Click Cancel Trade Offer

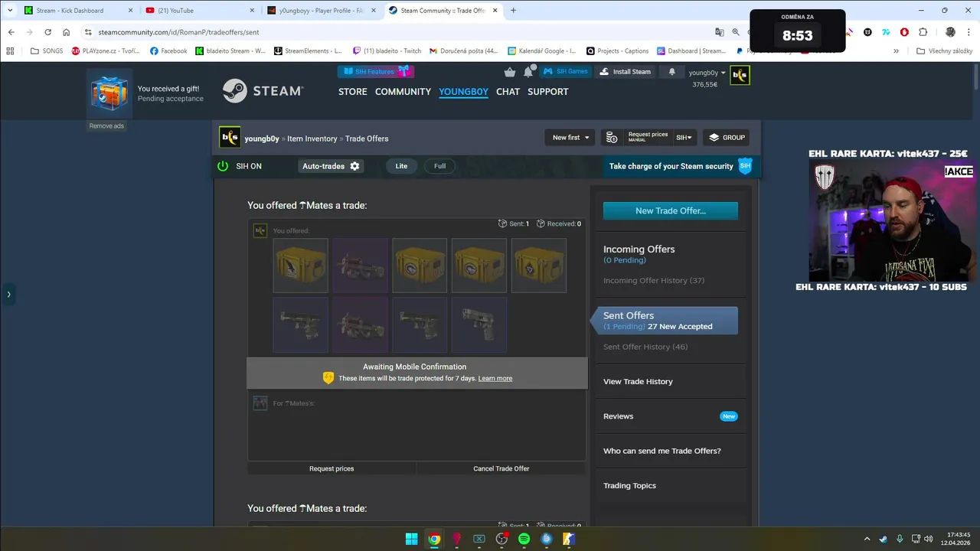click(x=501, y=468)
